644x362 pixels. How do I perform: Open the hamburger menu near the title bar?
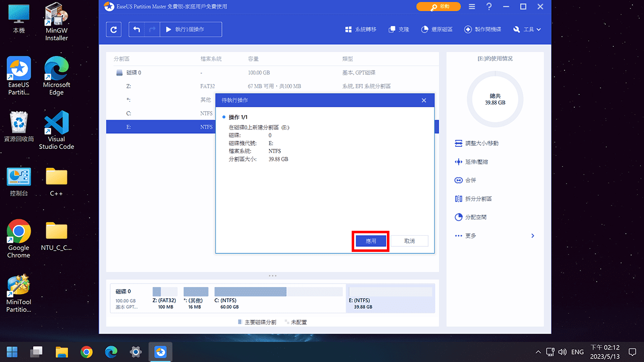coord(471,7)
